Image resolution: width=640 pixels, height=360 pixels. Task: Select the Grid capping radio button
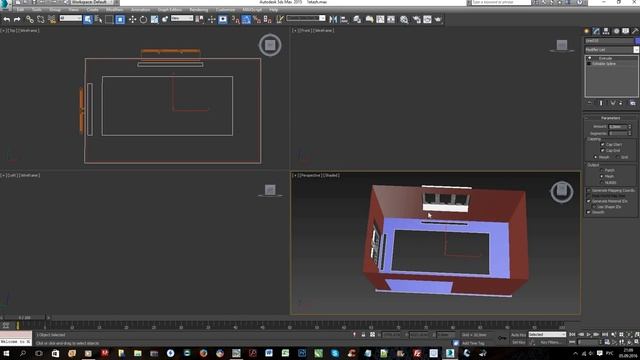617,157
